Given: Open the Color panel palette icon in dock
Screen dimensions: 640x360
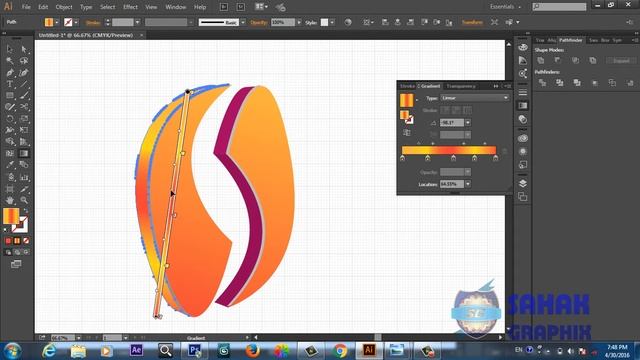Looking at the screenshot, I should click(523, 47).
